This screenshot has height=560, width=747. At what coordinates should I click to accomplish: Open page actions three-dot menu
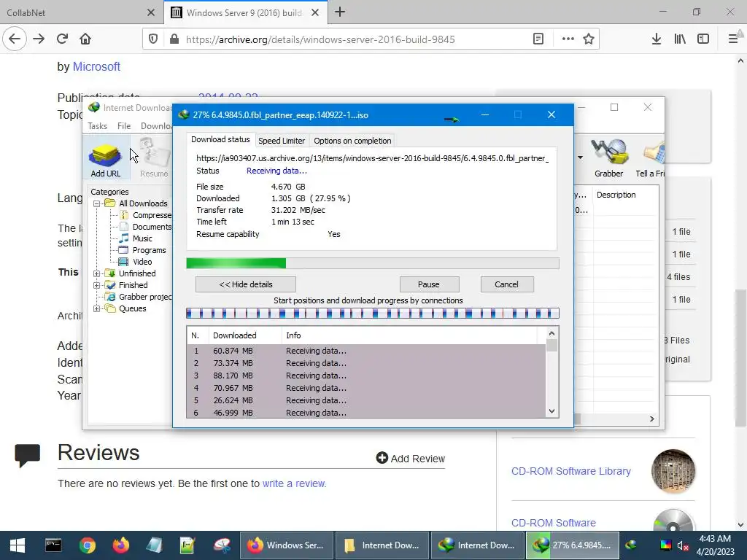[x=568, y=39]
